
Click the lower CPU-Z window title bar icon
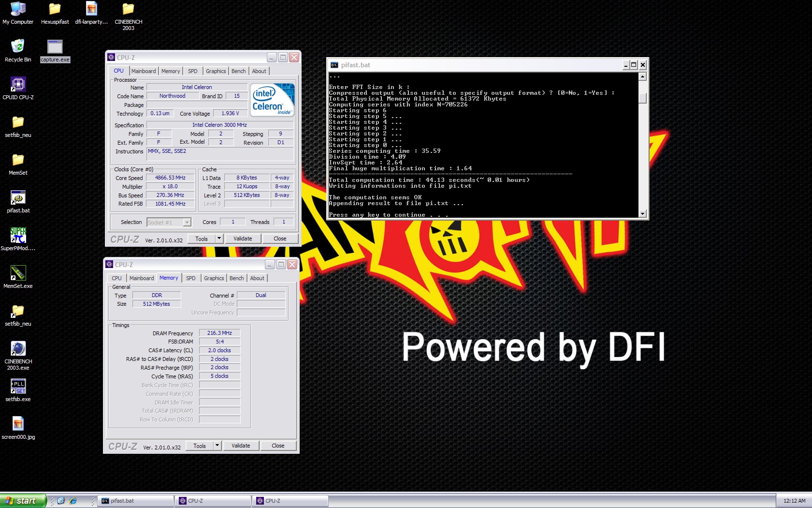(109, 264)
